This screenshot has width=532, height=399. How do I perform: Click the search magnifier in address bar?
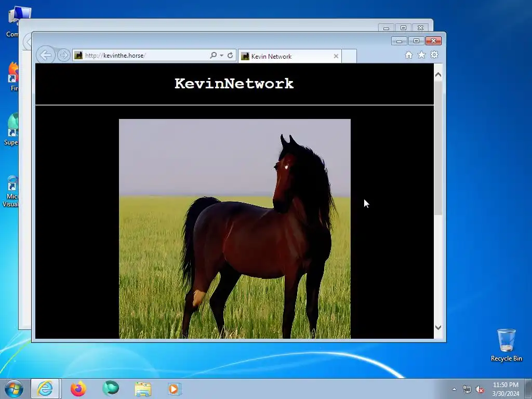click(213, 55)
